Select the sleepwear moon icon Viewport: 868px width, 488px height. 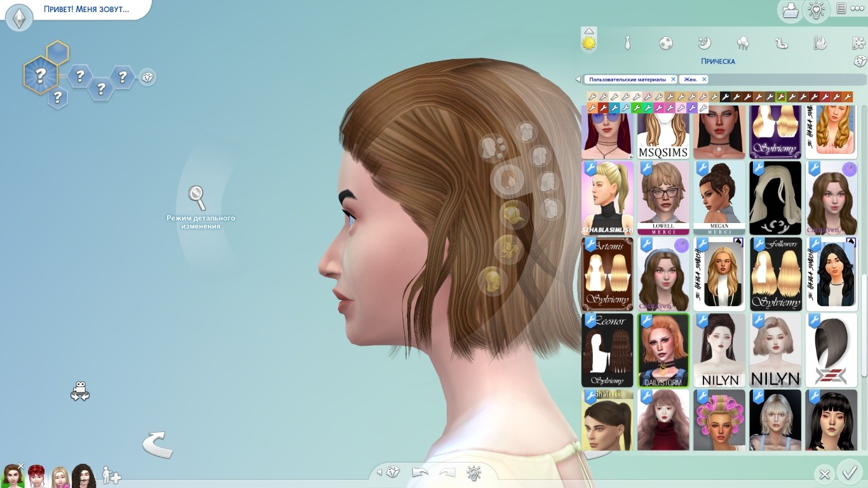pos(704,43)
